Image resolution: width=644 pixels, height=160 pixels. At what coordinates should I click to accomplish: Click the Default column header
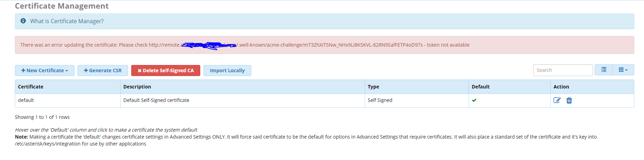point(481,87)
